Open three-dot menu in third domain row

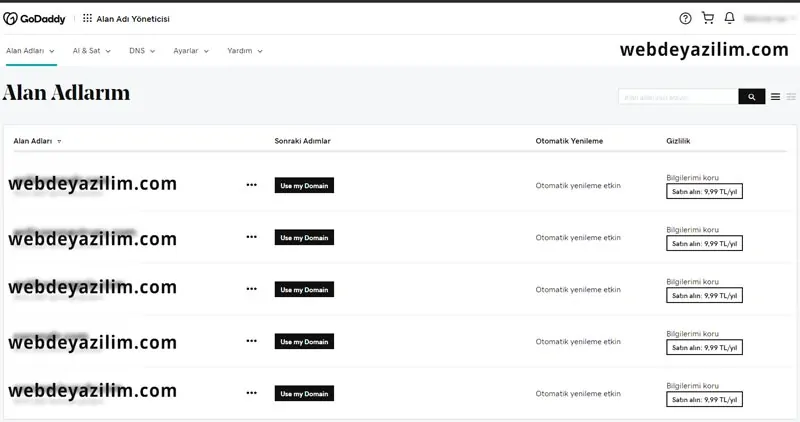252,289
